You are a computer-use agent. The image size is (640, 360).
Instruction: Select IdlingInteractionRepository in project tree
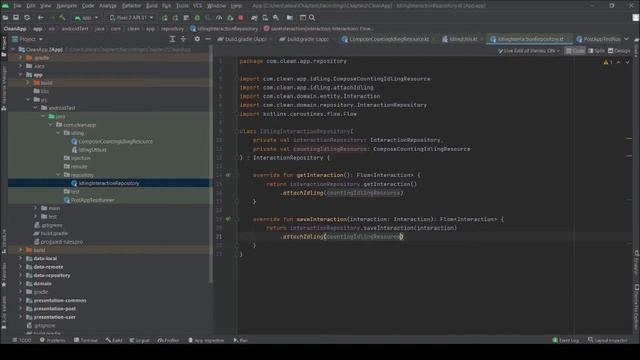pos(105,183)
